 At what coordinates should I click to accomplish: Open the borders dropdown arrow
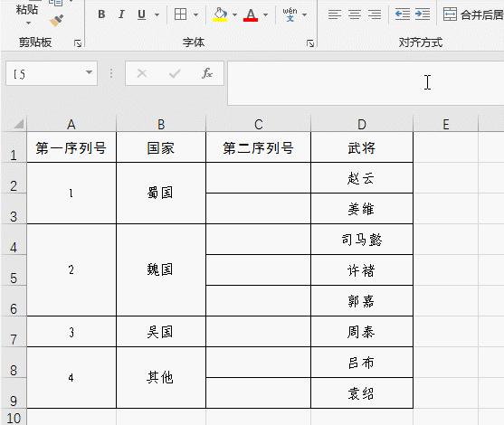[195, 14]
